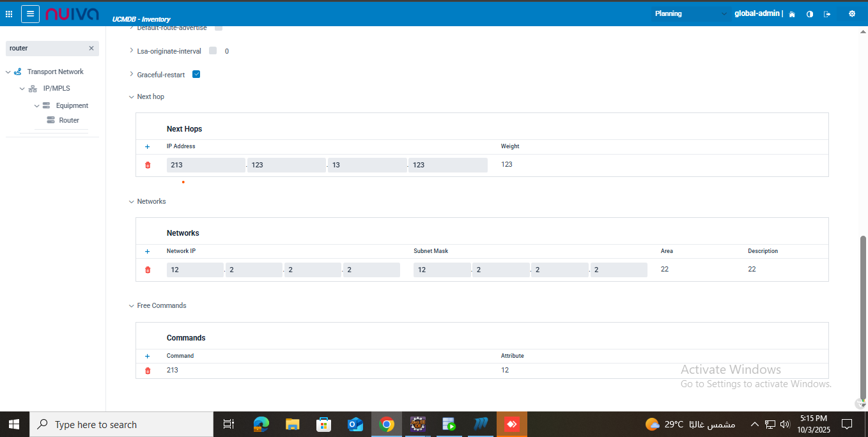Delete the 12.2.2.2 network row
Screen dimensions: 868x437
(148, 270)
